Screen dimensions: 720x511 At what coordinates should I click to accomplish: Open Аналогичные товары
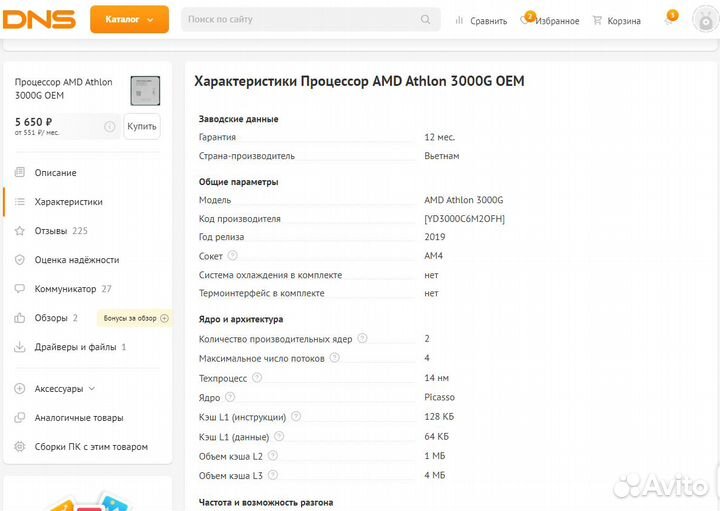point(79,418)
